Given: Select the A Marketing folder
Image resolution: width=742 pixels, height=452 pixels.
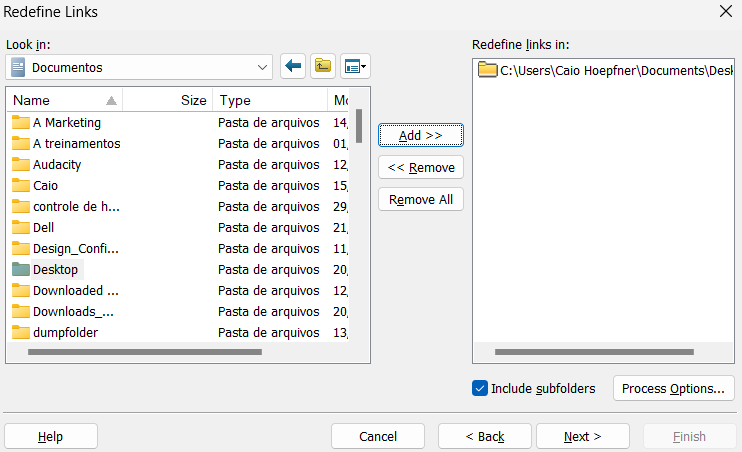Looking at the screenshot, I should coord(67,123).
